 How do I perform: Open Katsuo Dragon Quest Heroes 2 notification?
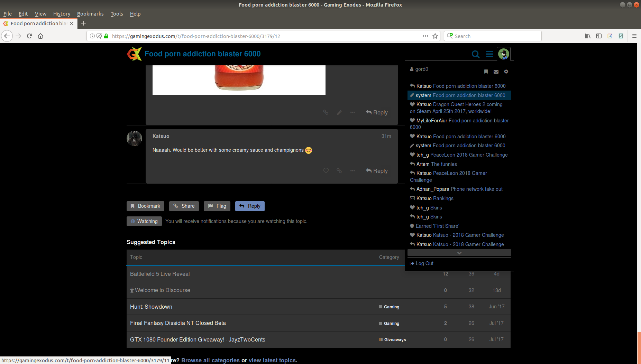(459, 108)
